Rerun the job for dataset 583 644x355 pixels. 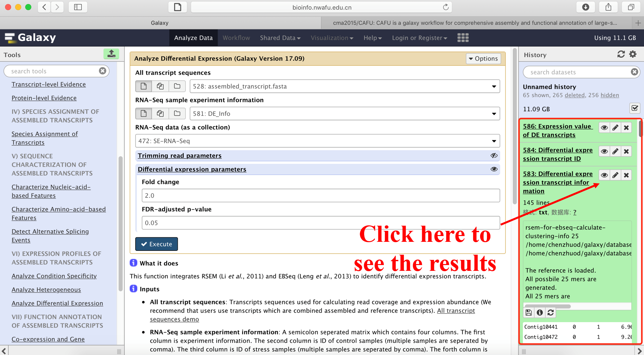[551, 312]
